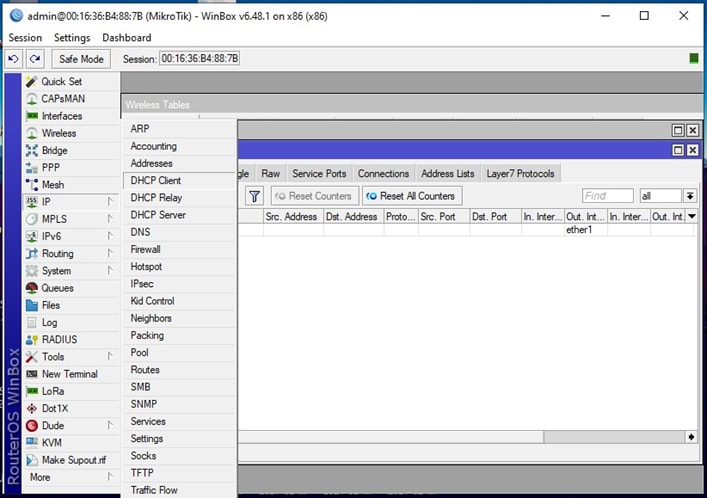Select Firewall in IP submenu
This screenshot has width=707, height=498.
click(179, 249)
